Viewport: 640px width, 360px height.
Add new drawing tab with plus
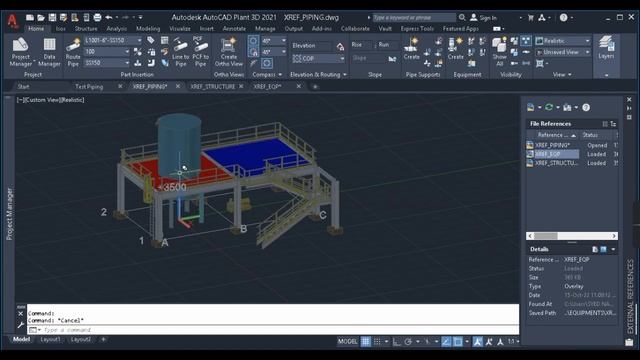[x=315, y=87]
